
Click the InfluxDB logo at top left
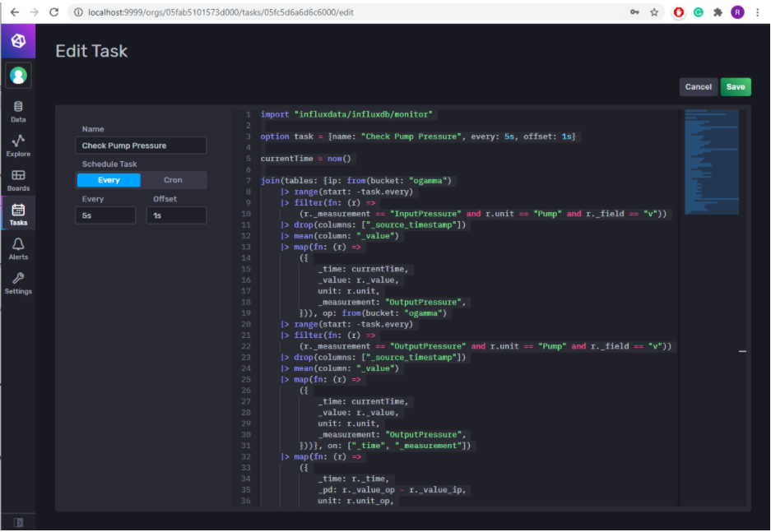pos(18,39)
